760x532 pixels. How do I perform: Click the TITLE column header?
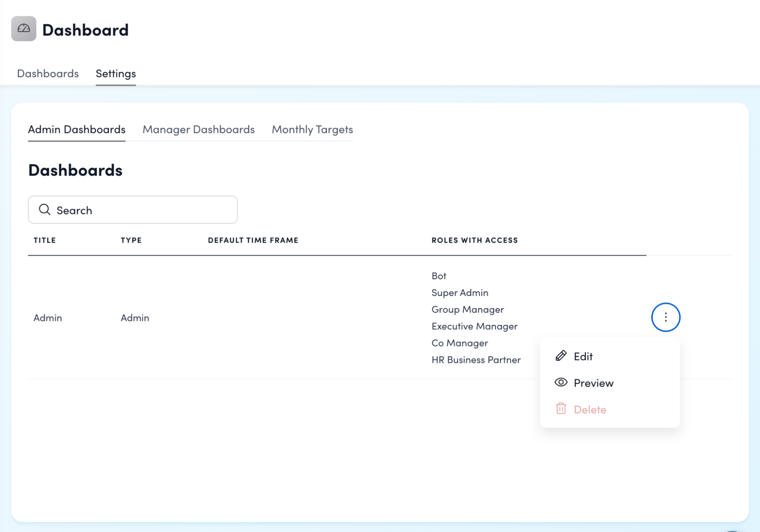pos(44,240)
